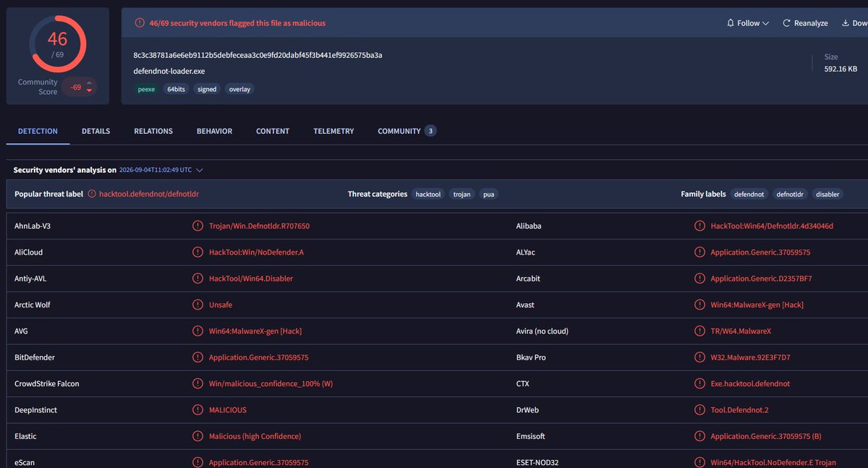Click the file name defendnot-loader.exe
The height and width of the screenshot is (468, 868).
[170, 72]
